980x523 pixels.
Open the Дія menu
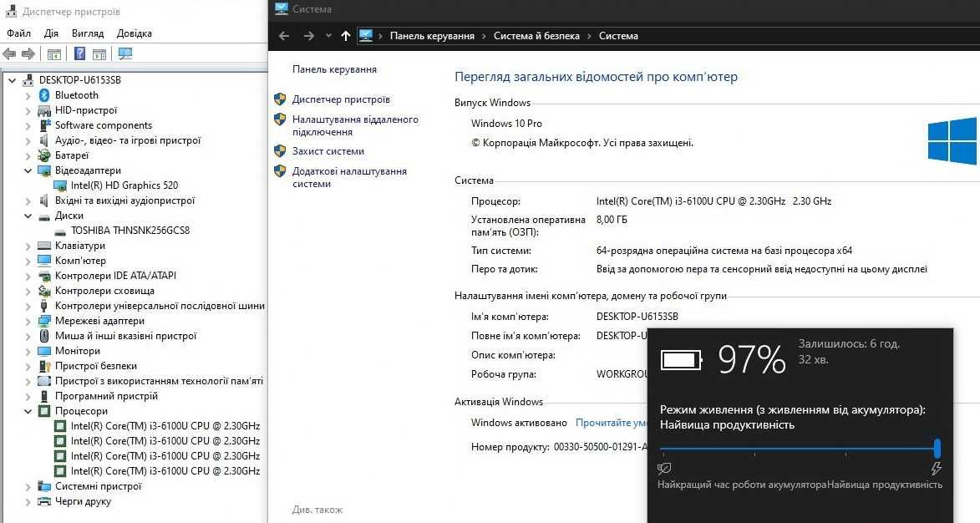(x=51, y=33)
